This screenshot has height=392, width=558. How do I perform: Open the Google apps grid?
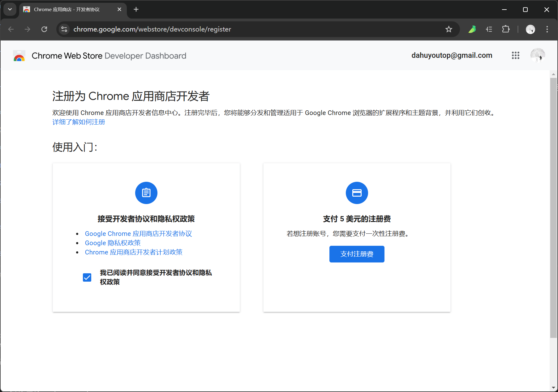[x=515, y=55]
